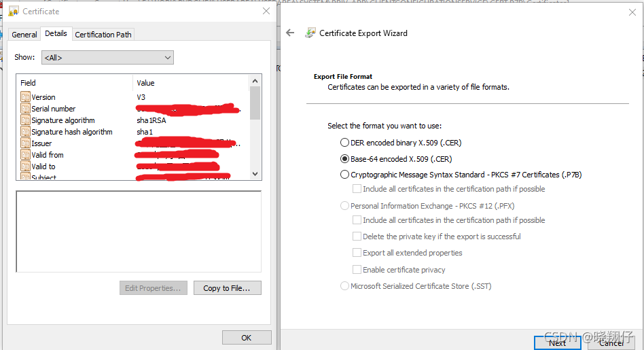This screenshot has width=644, height=350.
Task: Check include all certificates under PKCS #7
Action: [x=357, y=188]
